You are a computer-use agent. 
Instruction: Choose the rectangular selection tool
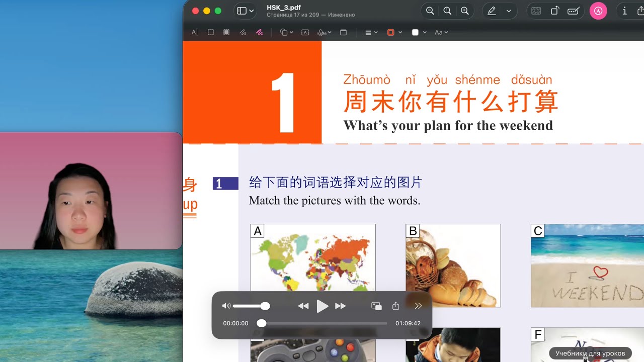pos(211,32)
